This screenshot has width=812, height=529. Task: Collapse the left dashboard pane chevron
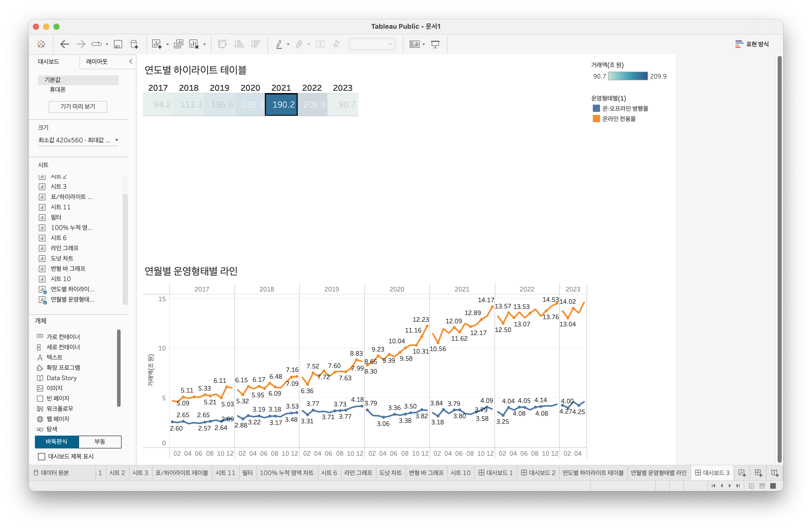[x=131, y=61]
